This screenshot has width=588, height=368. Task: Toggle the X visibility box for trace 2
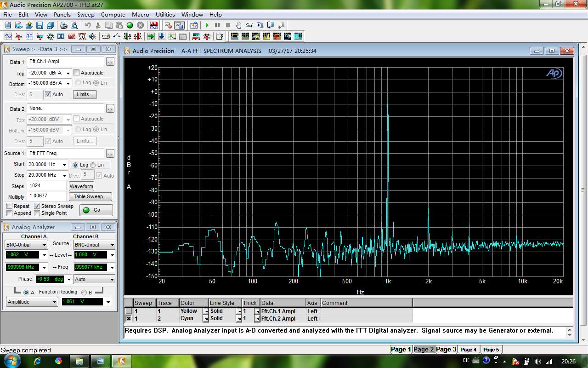(129, 318)
